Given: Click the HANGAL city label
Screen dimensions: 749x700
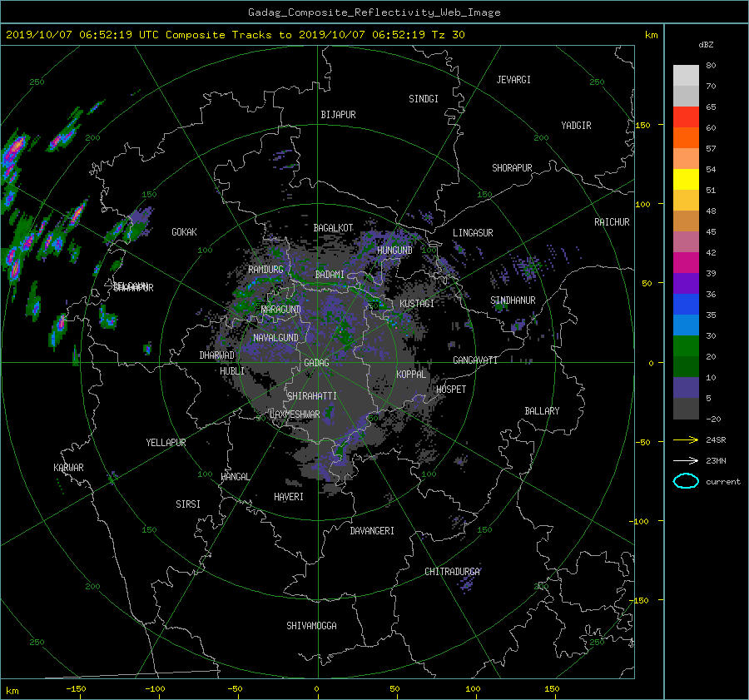Looking at the screenshot, I should point(235,477).
